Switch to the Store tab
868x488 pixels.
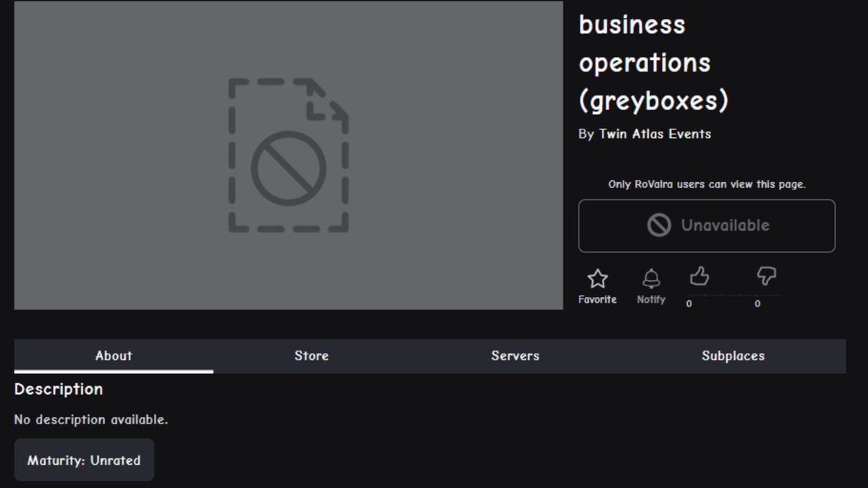click(x=312, y=356)
